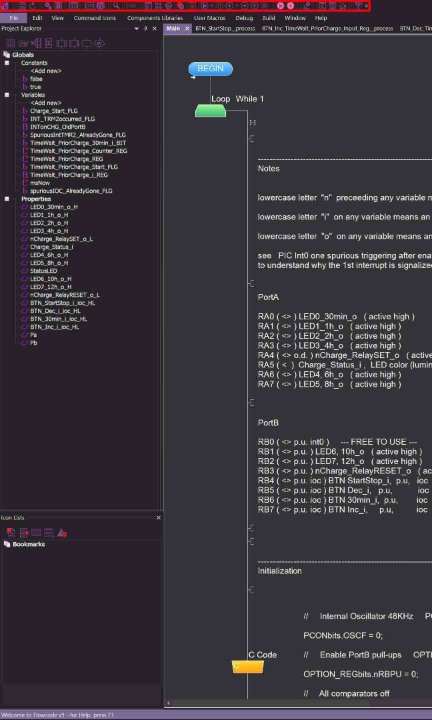Click the Bookmarks folder icon in the Icon Lists panel
The height and width of the screenshot is (720, 432).
[6, 544]
